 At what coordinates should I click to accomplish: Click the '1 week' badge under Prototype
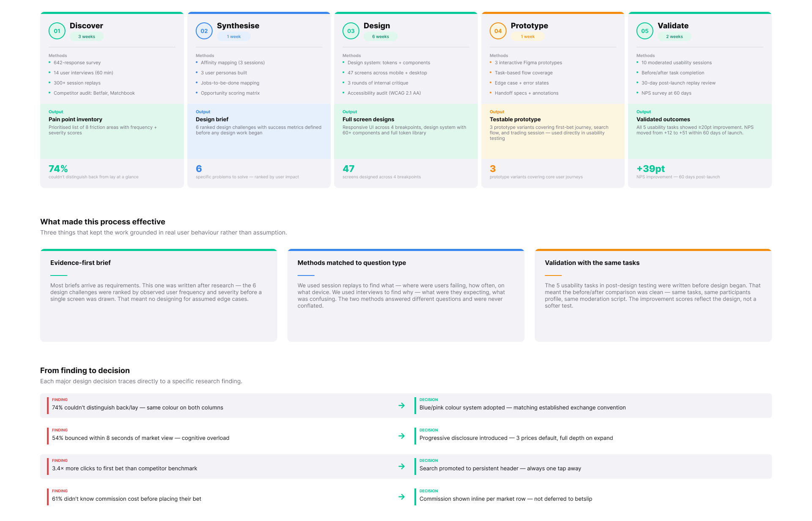[x=527, y=37]
